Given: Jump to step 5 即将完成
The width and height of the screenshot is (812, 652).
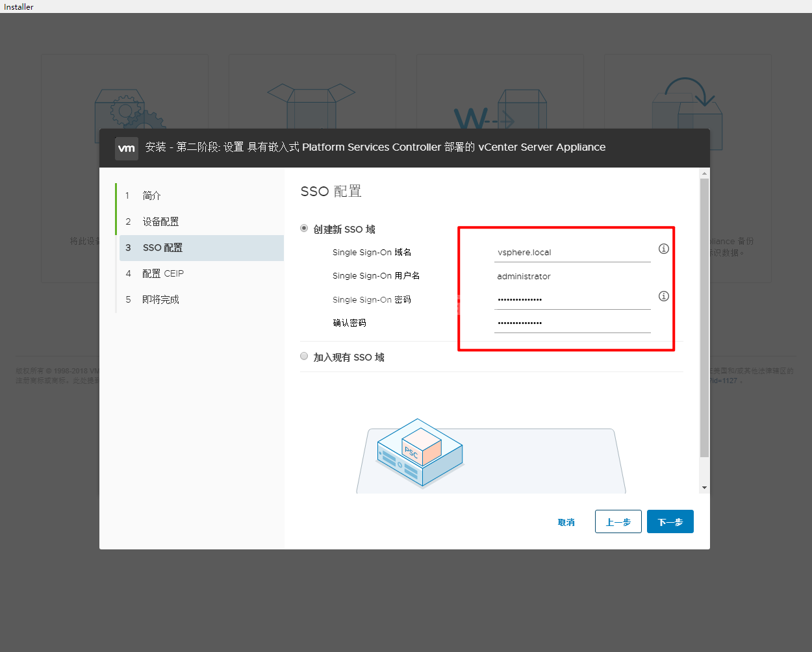Looking at the screenshot, I should [x=160, y=299].
